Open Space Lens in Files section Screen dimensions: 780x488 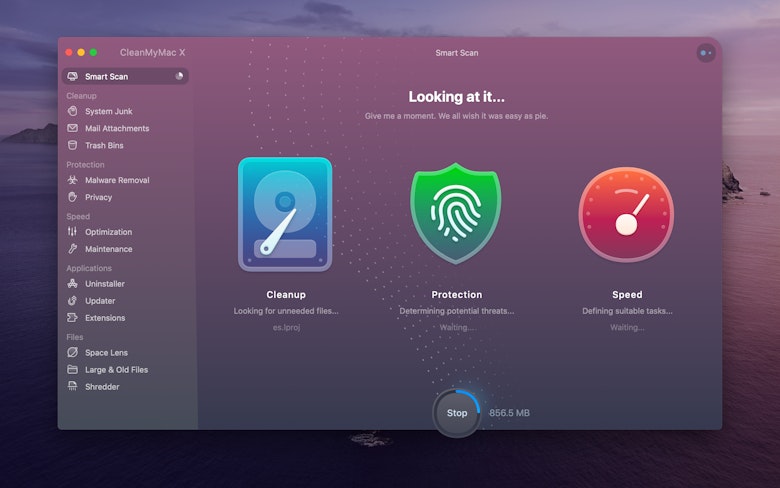(105, 353)
